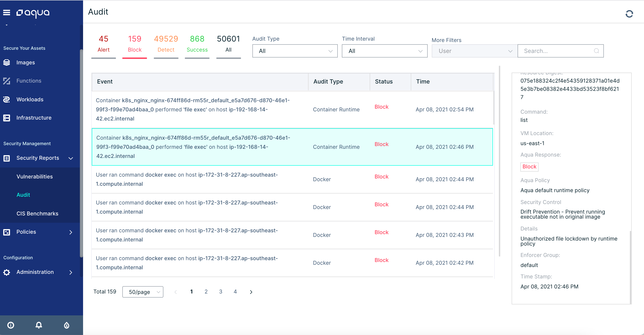Open Audit in the sidebar

(x=23, y=195)
